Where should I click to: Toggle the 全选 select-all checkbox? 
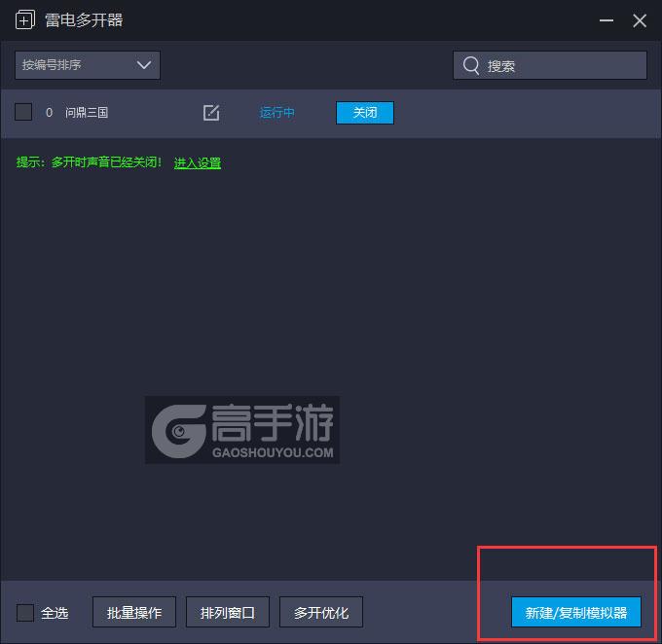click(25, 612)
